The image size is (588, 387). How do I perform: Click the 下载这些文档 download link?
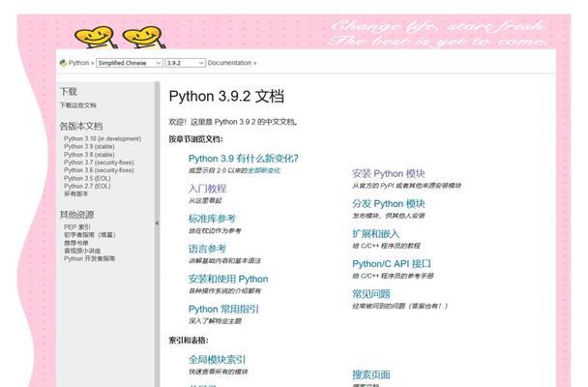78,105
